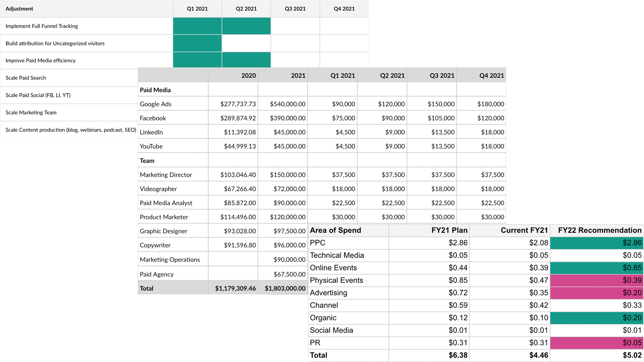Click the LinkedIn 2020 spend cell
Viewport: 644px width, 362px height.
point(239,132)
